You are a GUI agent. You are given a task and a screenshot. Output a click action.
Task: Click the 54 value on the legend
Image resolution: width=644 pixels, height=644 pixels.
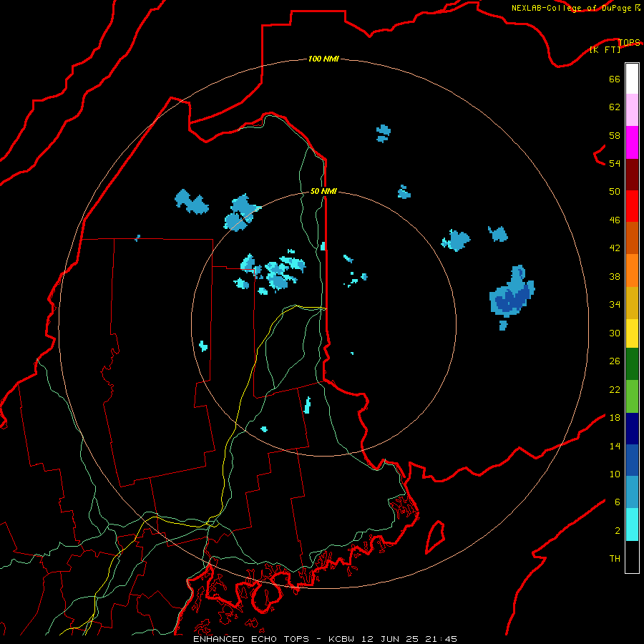[x=615, y=163]
